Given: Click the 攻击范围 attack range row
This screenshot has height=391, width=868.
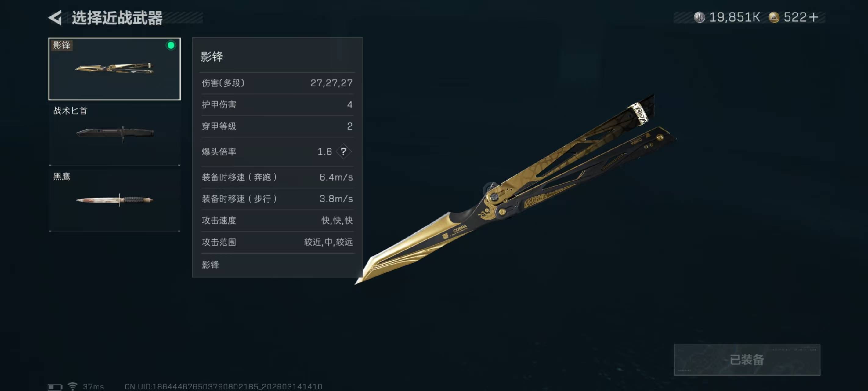Looking at the screenshot, I should (x=277, y=242).
